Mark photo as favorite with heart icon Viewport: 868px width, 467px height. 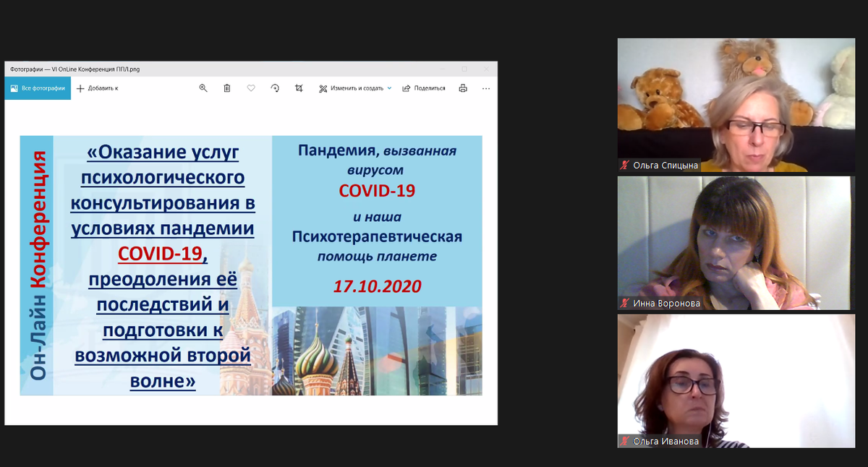pos(251,88)
